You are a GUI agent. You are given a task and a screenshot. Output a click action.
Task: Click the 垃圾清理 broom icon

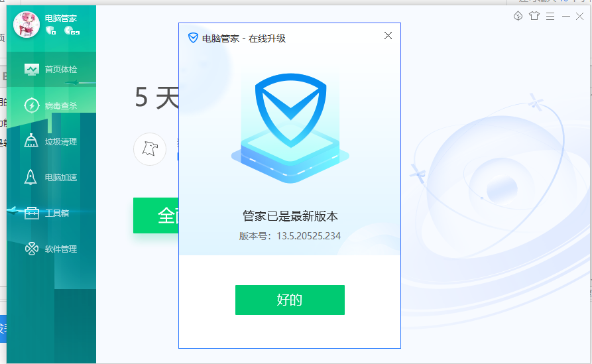click(x=31, y=141)
